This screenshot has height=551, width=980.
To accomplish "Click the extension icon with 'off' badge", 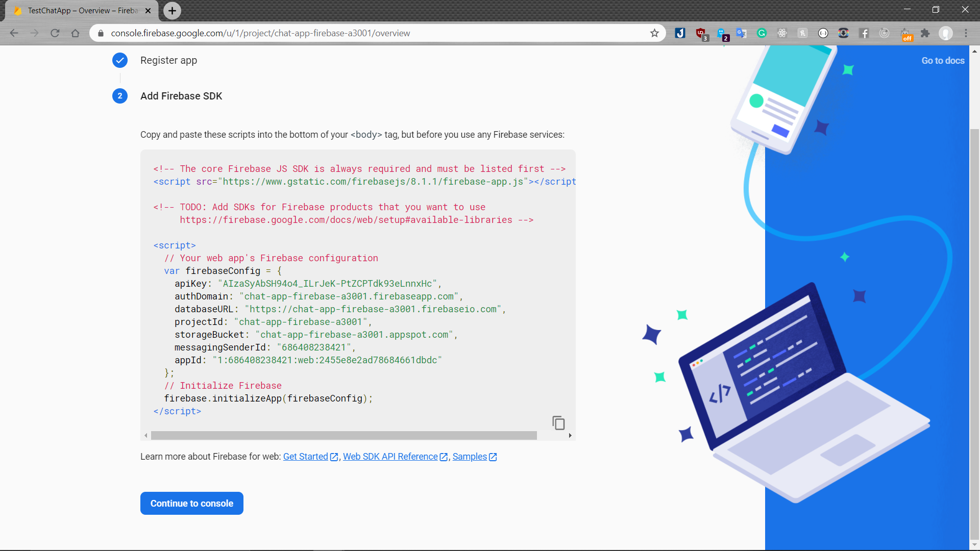I will tap(905, 34).
